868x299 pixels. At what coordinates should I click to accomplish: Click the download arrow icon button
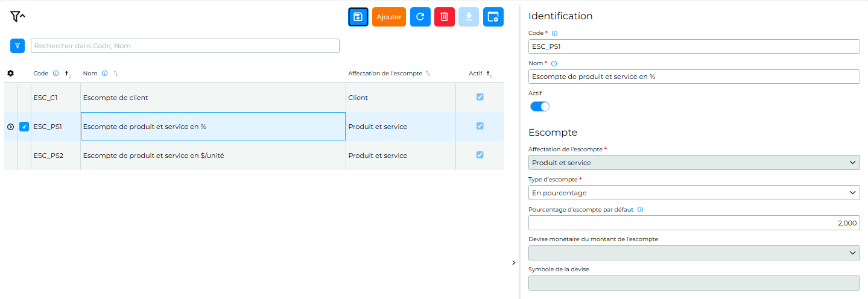click(469, 17)
